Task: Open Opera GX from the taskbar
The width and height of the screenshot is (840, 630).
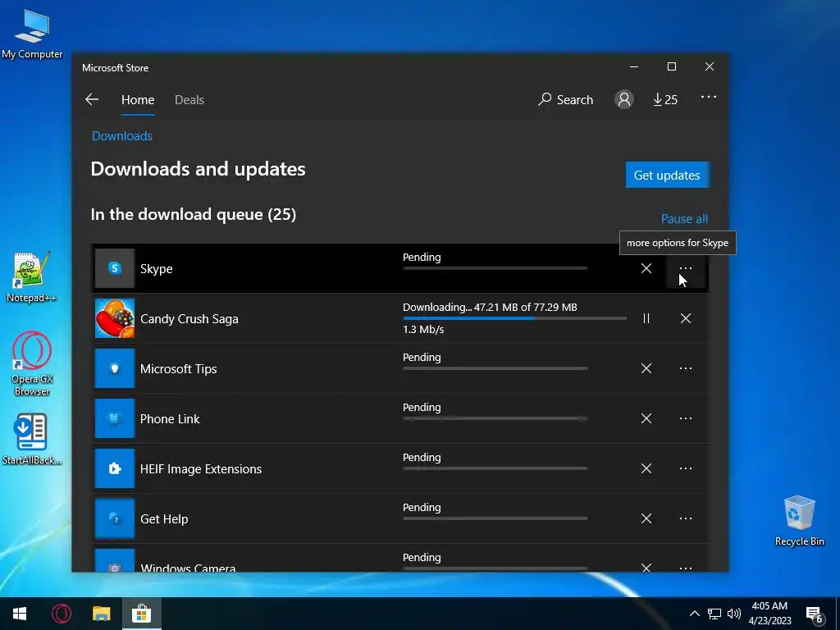Action: click(x=61, y=614)
